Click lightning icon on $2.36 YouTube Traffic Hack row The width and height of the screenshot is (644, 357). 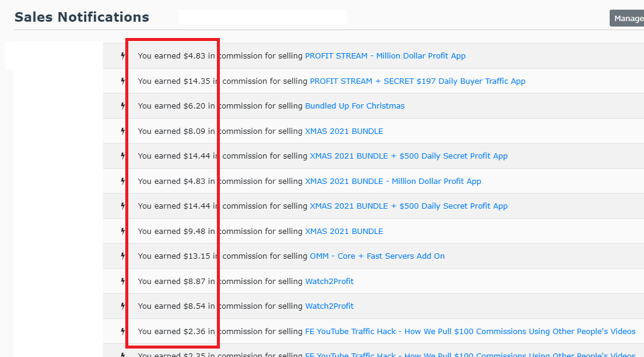123,332
